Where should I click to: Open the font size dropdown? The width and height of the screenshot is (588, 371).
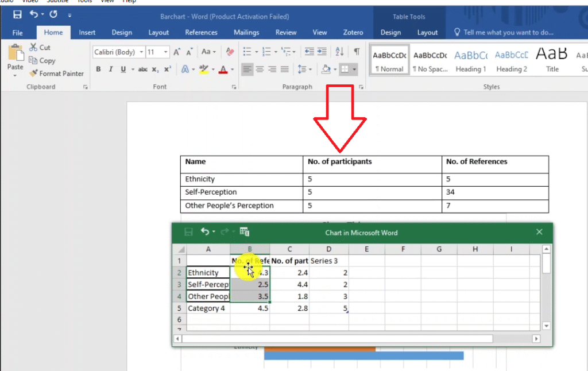pos(166,52)
